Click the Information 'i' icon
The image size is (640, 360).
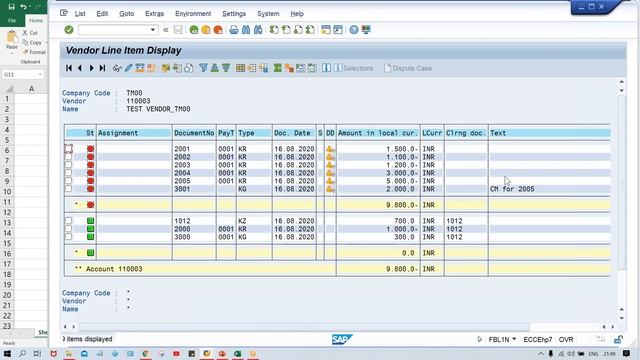click(326, 68)
